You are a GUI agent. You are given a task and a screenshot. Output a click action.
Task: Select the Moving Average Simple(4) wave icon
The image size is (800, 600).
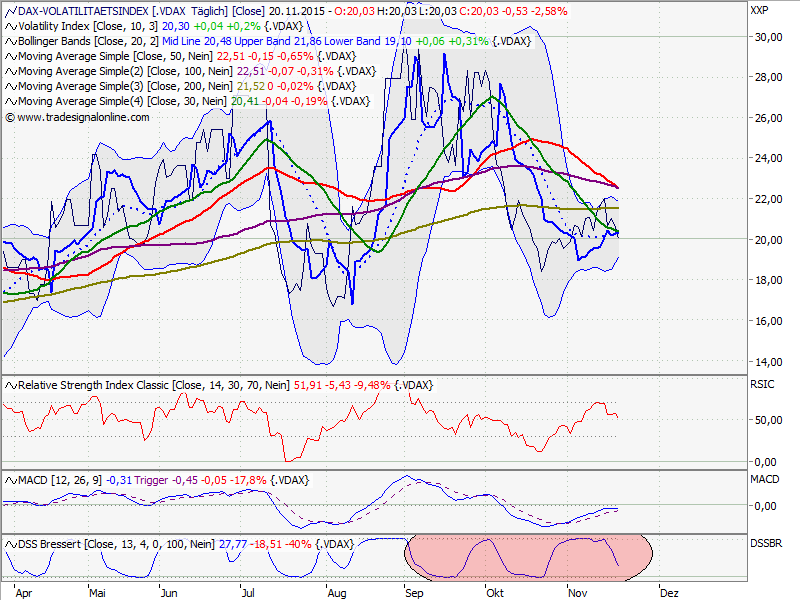point(10,100)
